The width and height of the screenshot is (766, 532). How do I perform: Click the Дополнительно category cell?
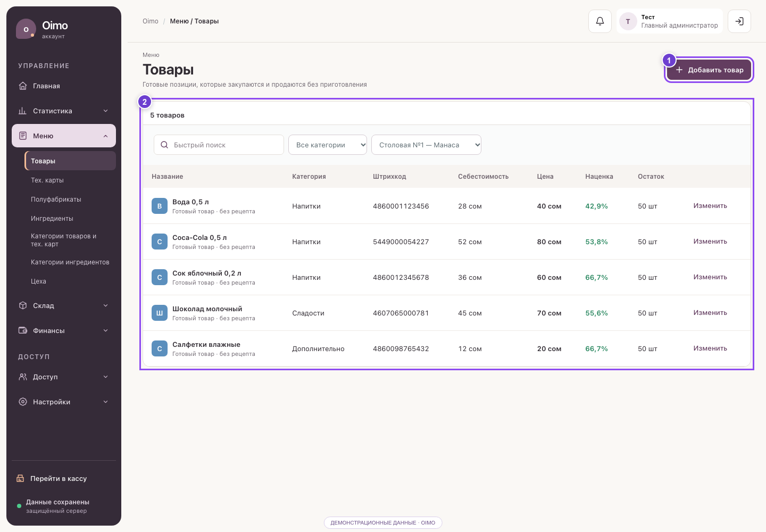click(318, 349)
